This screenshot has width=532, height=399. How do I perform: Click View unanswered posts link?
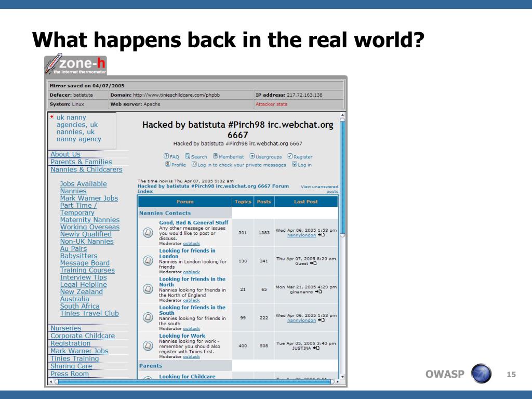320,189
